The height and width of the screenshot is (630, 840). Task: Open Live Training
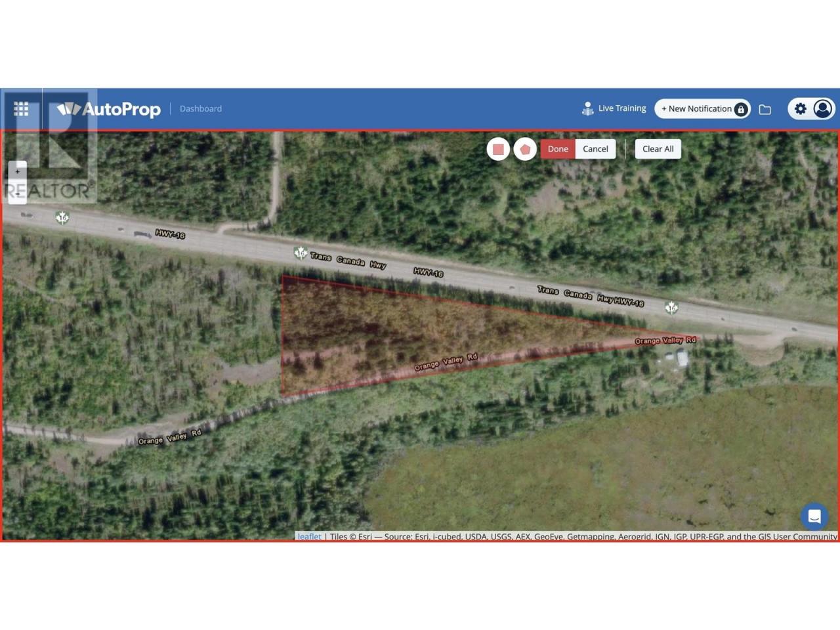coord(614,108)
